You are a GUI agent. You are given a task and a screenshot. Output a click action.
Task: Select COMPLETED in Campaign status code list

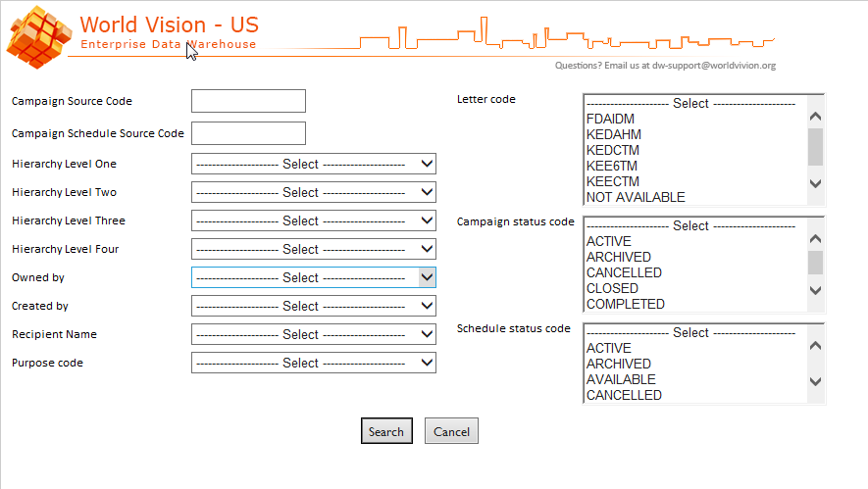coord(695,304)
